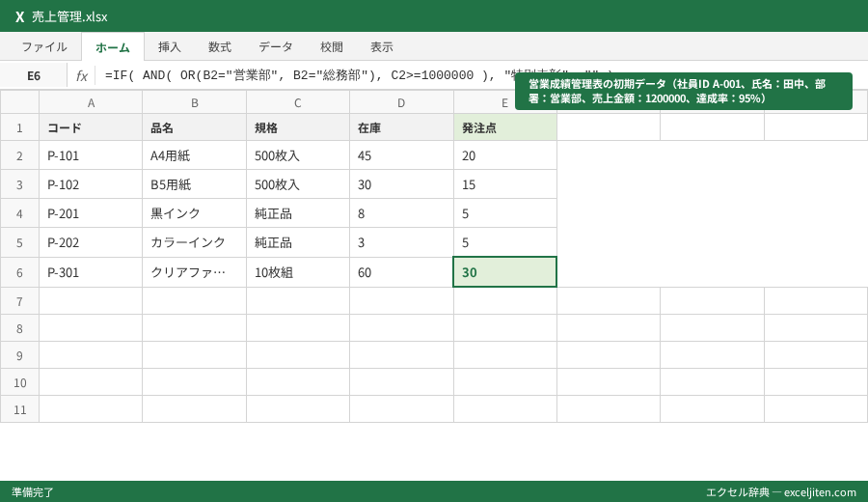Switch to the 校閲 tab
This screenshot has width=868, height=502.
pos(332,47)
